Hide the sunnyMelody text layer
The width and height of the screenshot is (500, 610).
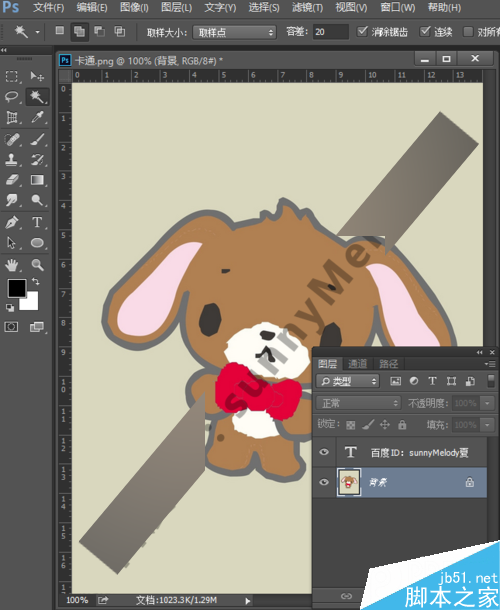(324, 452)
